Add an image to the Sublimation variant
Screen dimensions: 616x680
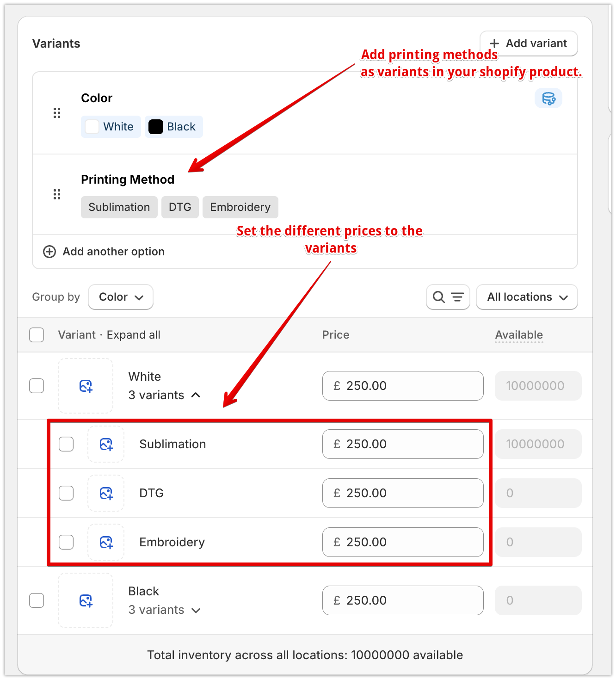(x=106, y=444)
